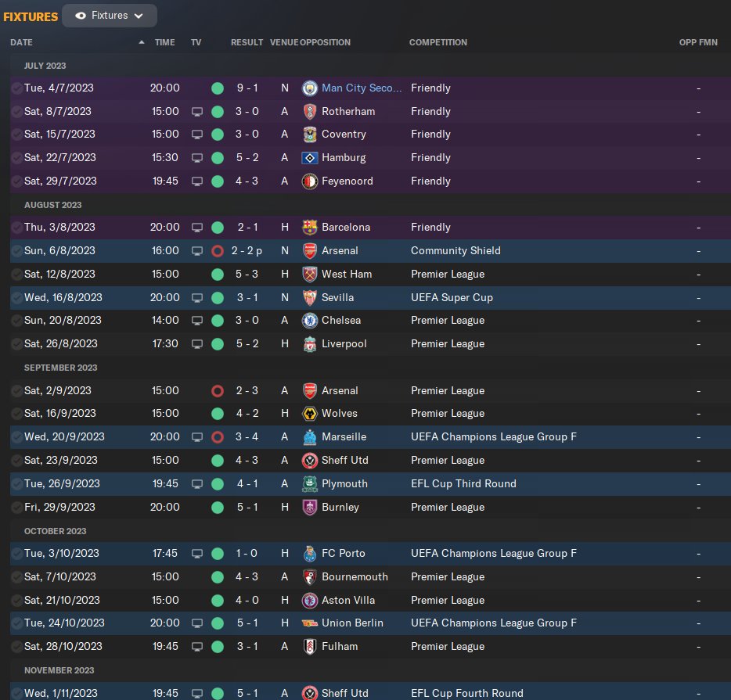Viewport: 731px width, 700px height.
Task: Select UEFA Champions League Group F in Porto row
Action: 494,553
